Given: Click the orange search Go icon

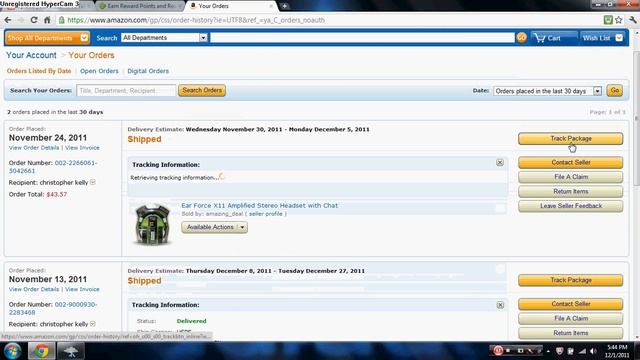Looking at the screenshot, I should (521, 38).
